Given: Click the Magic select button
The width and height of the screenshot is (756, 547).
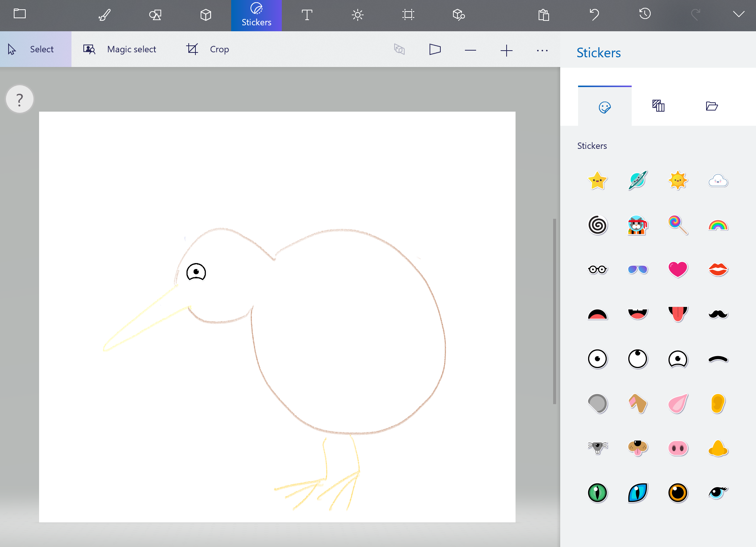Looking at the screenshot, I should pos(120,49).
